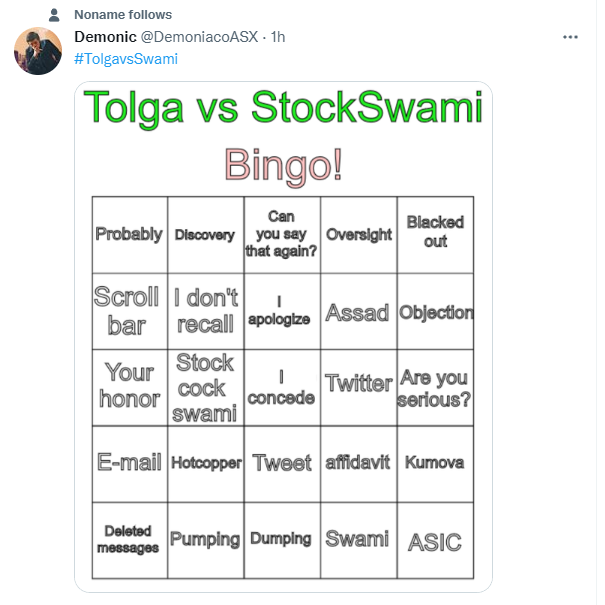Click the Objection bingo square
The image size is (605, 605).
(436, 311)
